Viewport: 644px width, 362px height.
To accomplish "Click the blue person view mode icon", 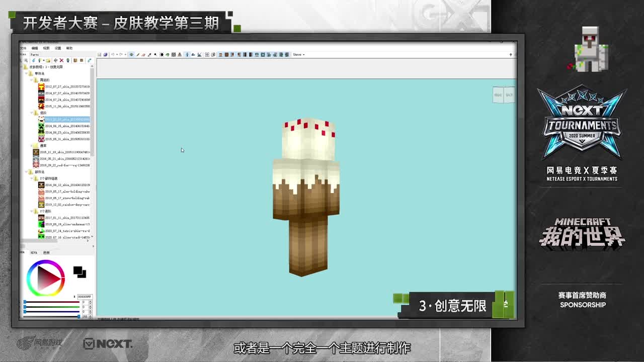I will [187, 54].
